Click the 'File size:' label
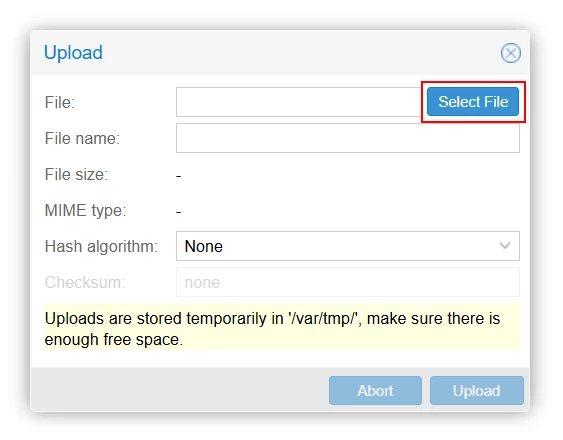 click(x=76, y=175)
